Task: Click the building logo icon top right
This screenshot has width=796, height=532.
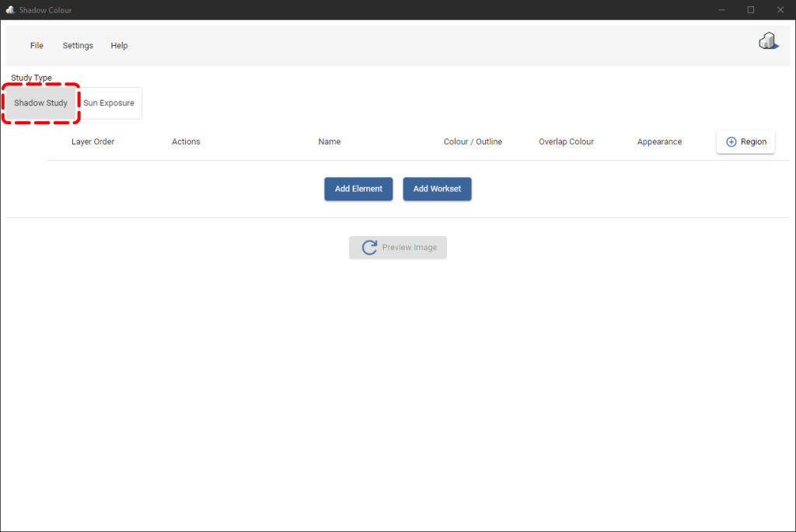Action: coord(768,40)
